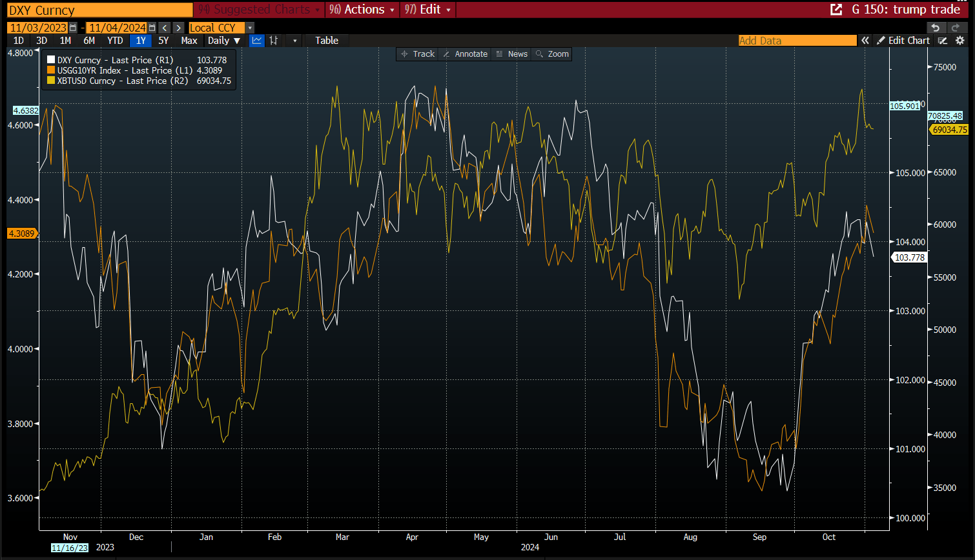Switch to the YTD time range
Screen dimensions: 975x560
pos(115,41)
